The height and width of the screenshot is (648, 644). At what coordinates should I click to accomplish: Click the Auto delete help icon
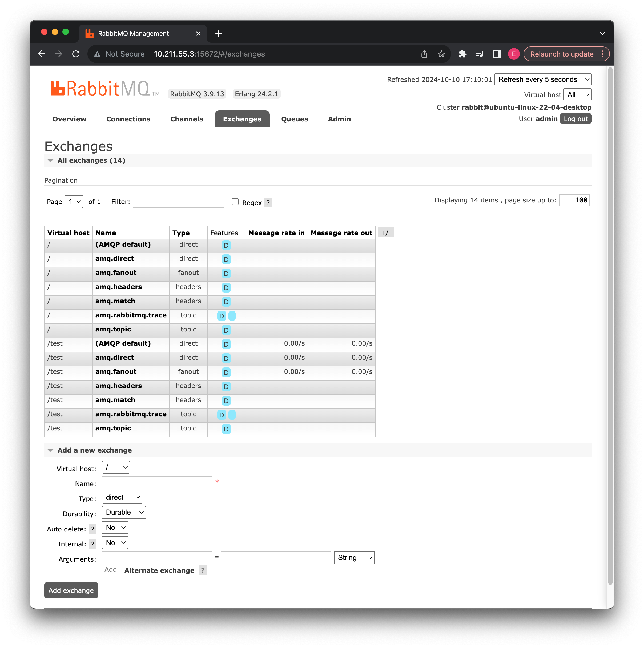pos(92,529)
